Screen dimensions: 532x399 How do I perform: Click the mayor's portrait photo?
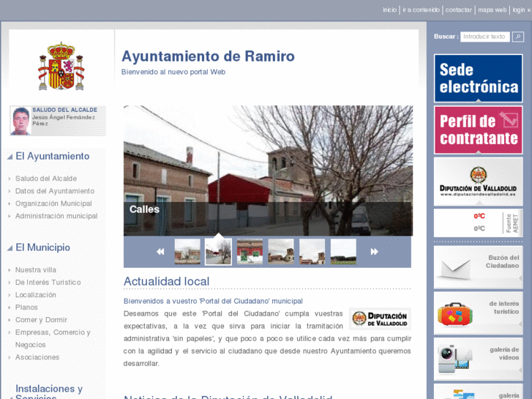20,121
